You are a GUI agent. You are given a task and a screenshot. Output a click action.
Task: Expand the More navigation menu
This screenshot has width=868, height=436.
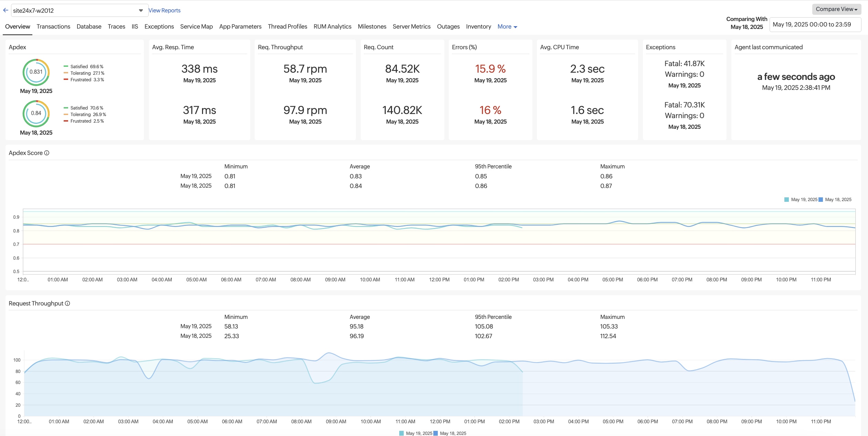coord(507,27)
